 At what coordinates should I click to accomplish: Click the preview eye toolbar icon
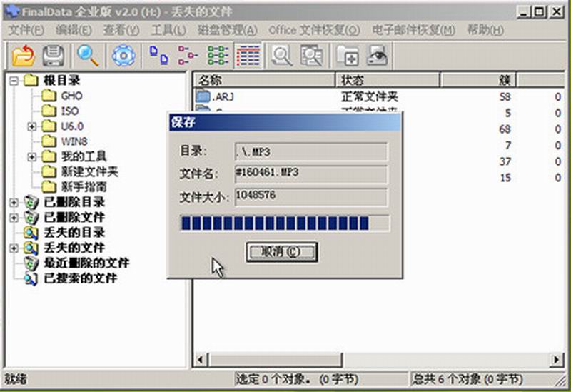377,56
